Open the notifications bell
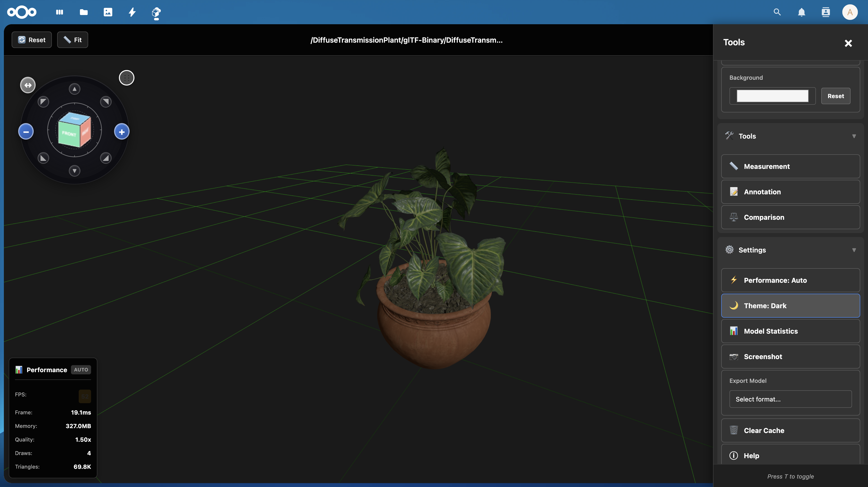This screenshot has height=487, width=868. tap(801, 12)
